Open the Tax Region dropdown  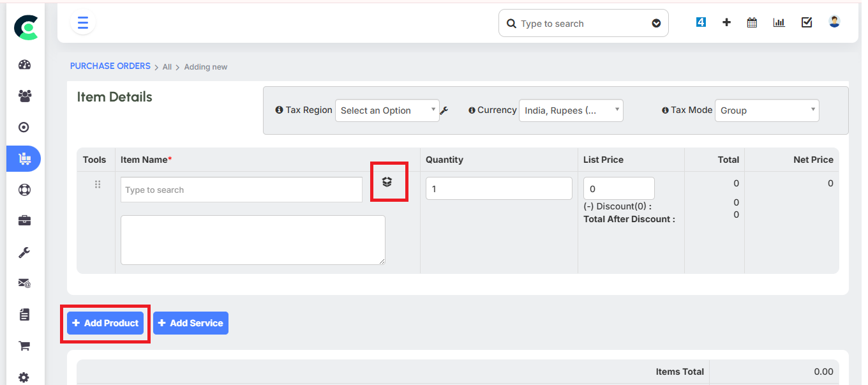point(387,110)
